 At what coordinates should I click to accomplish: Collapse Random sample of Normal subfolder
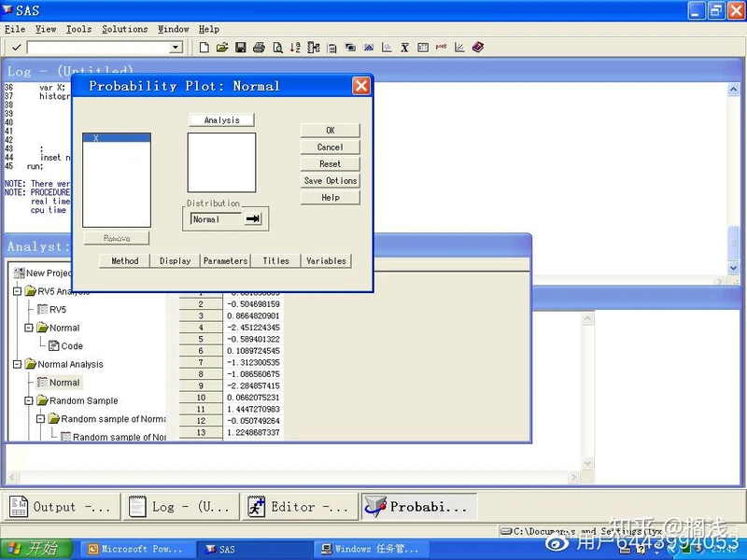coord(40,419)
